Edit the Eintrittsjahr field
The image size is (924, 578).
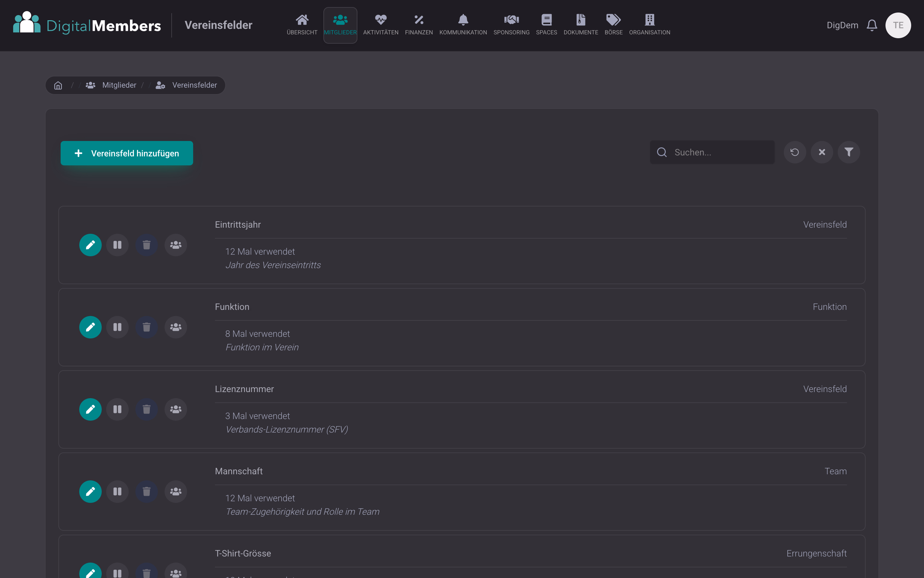pyautogui.click(x=90, y=245)
